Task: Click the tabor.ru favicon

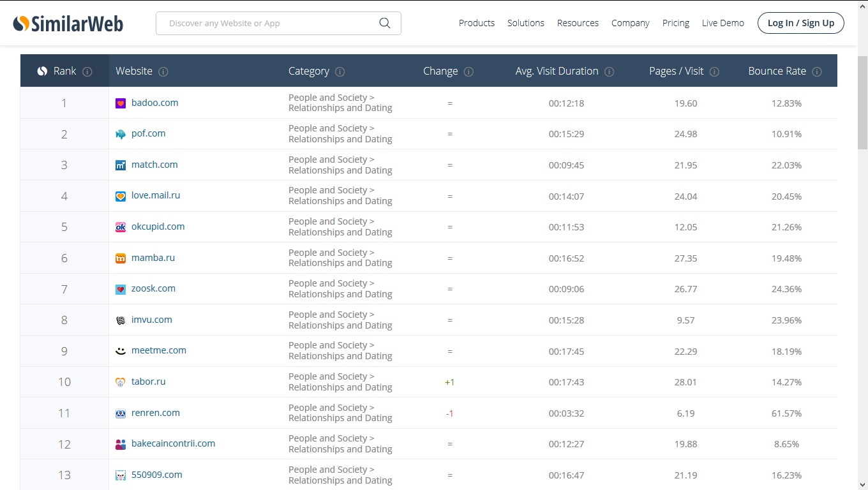Action: (x=121, y=382)
